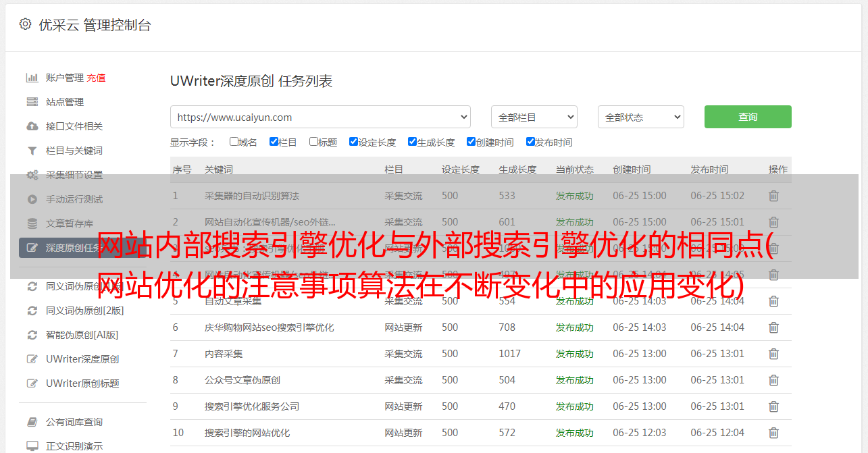Toggle the 标题 display field checkbox
The height and width of the screenshot is (453, 868).
(313, 142)
